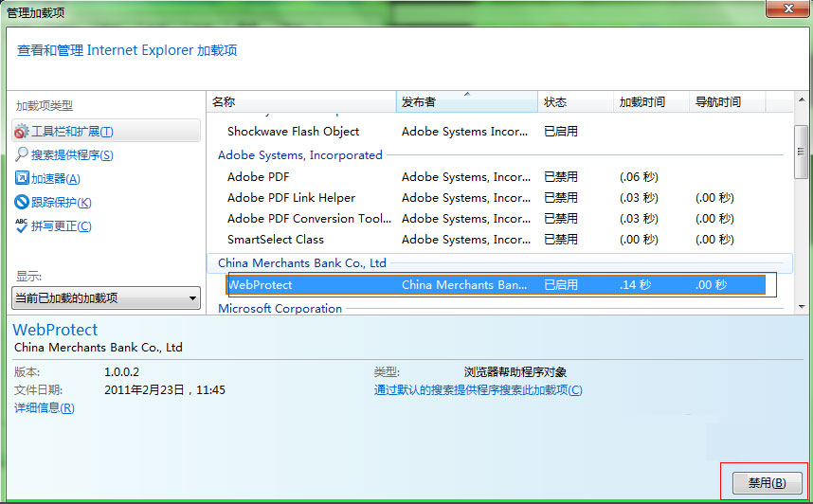
Task: Click file date 2011年2月23日，11:45
Action: [x=165, y=390]
